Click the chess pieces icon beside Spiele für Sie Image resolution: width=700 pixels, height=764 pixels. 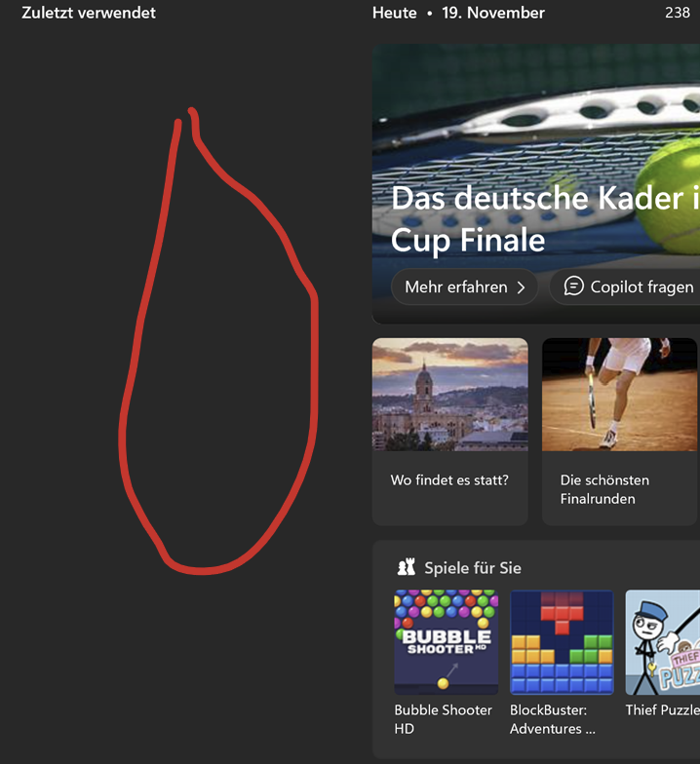tap(406, 567)
